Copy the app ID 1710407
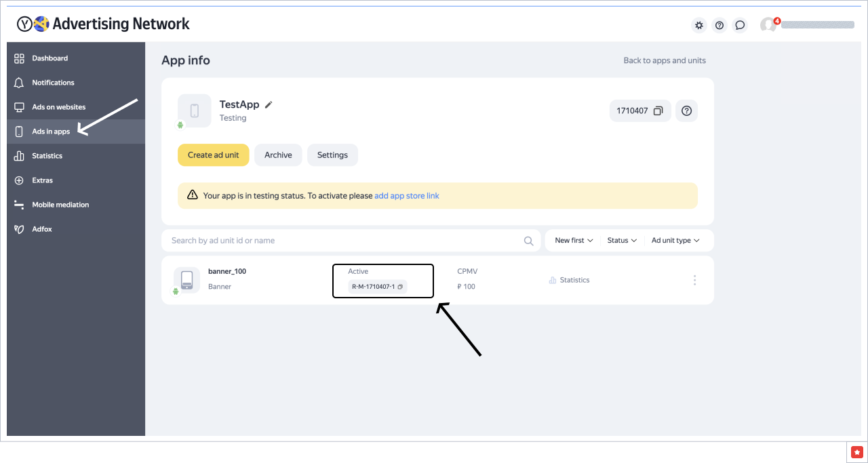The width and height of the screenshot is (868, 463). [658, 111]
